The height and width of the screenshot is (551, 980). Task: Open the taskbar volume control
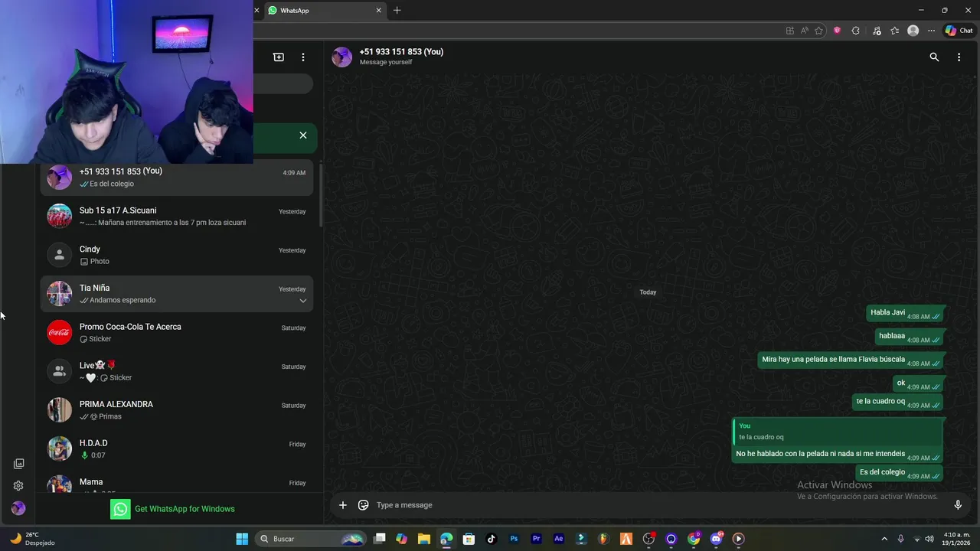click(929, 539)
